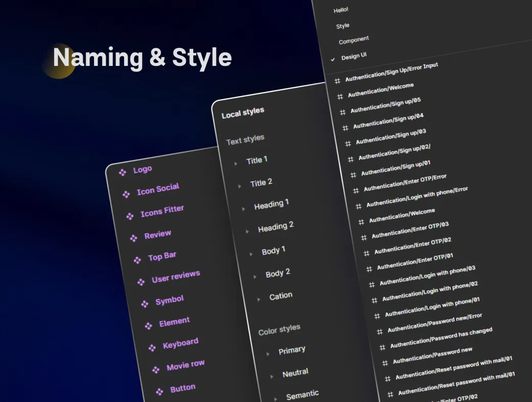Screen dimensions: 532x402
Task: Select the Top Bar component icon
Action: pyautogui.click(x=137, y=260)
